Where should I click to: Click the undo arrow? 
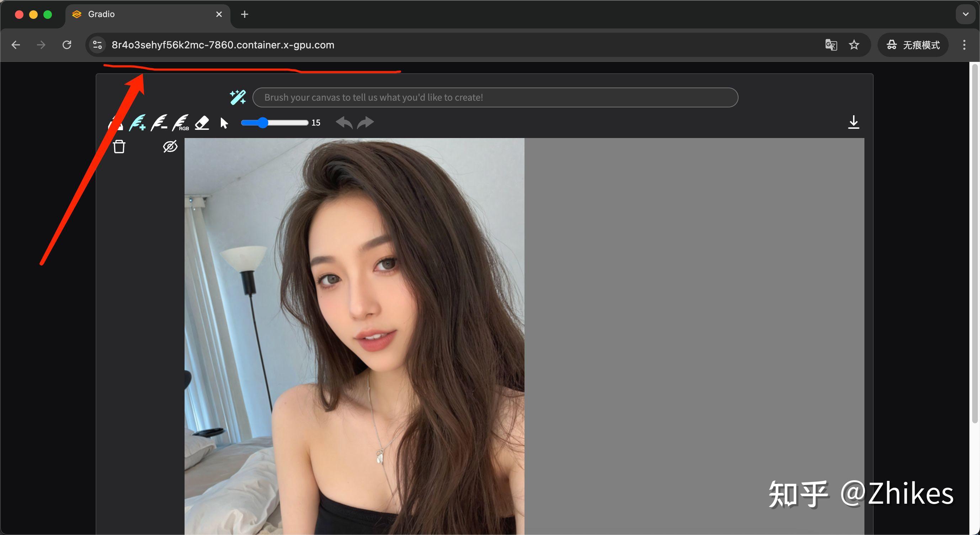point(344,122)
